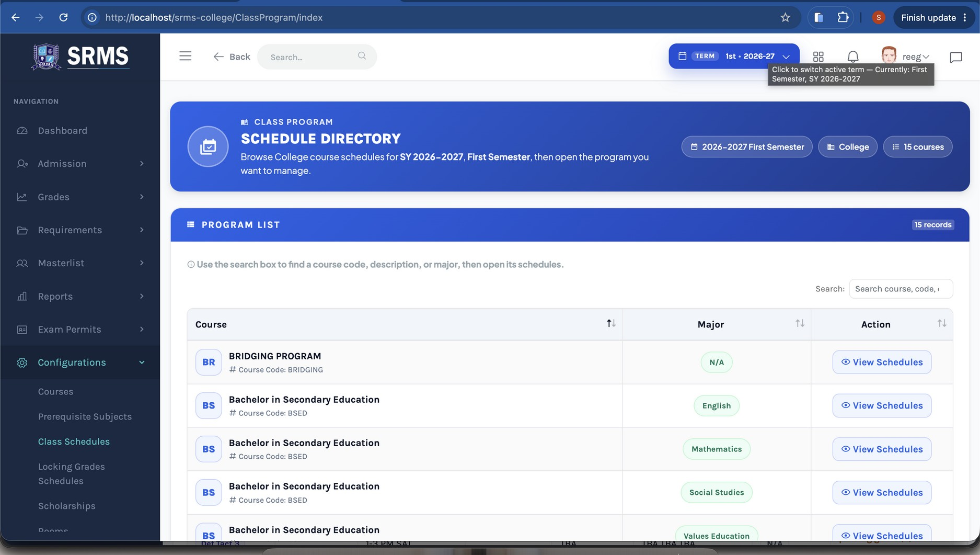Click the BS avatar in the Mathematics row
The width and height of the screenshot is (980, 555).
click(209, 449)
